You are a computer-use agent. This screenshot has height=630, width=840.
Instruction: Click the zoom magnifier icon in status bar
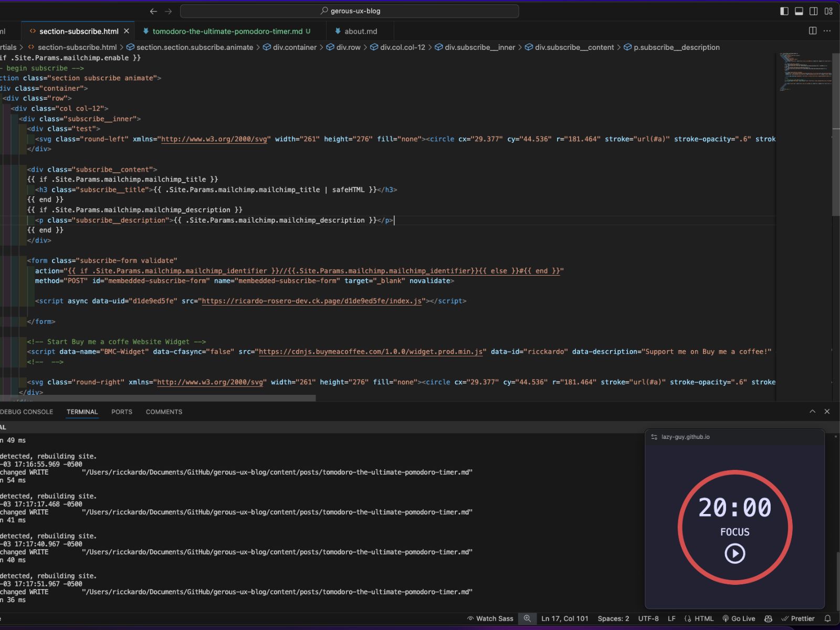point(527,618)
